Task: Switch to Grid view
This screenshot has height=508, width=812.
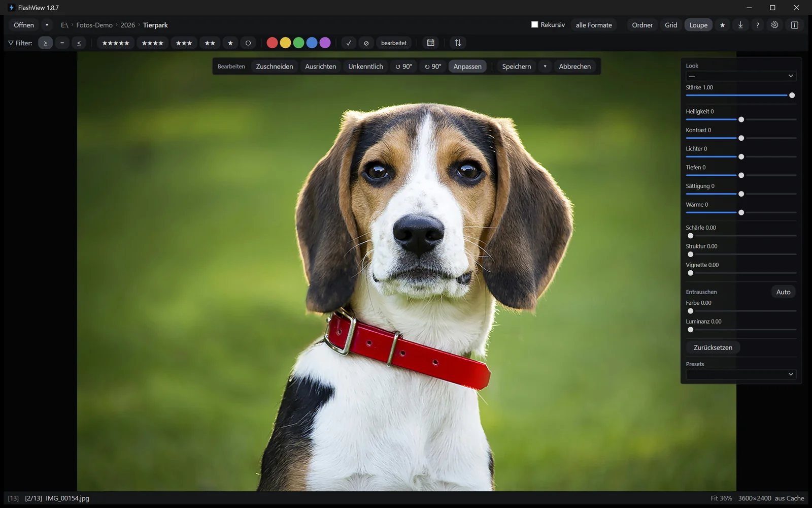Action: point(671,25)
